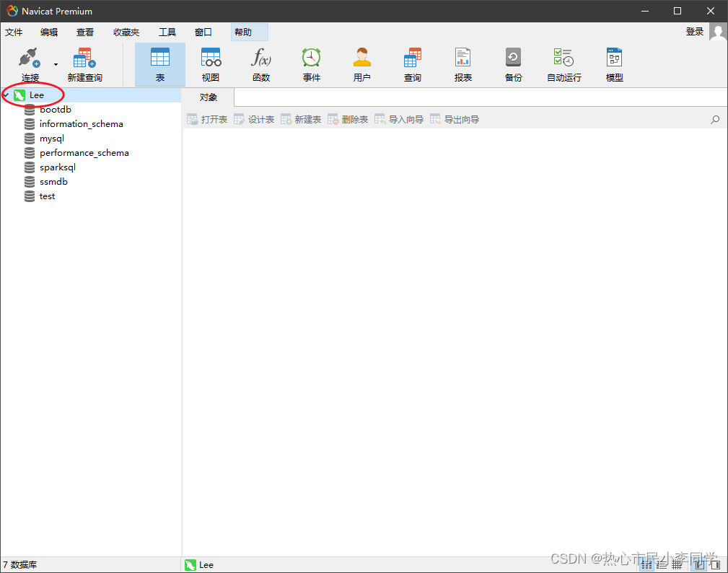Select the test database
The height and width of the screenshot is (573, 728).
pos(47,196)
